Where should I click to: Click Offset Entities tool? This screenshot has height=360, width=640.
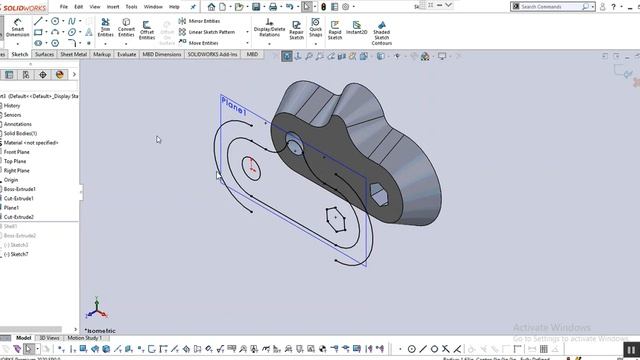pyautogui.click(x=147, y=31)
